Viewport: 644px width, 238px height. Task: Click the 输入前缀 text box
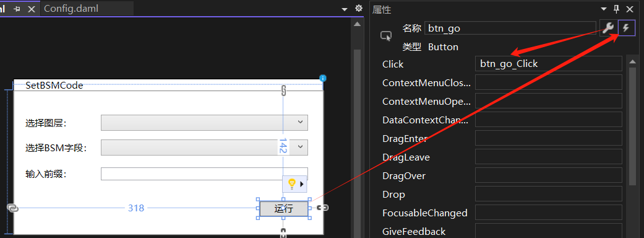(204, 174)
